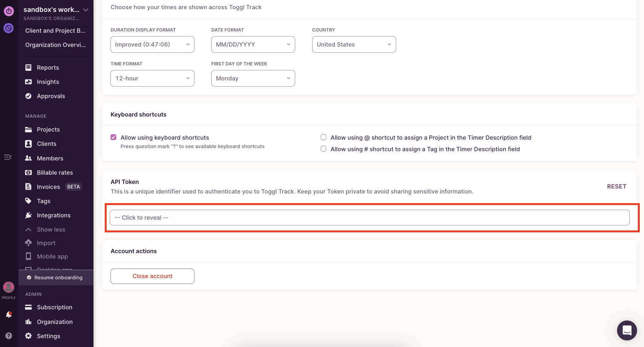Select the Timer icon in the far-left sidebar
The image size is (644, 347).
click(8, 11)
